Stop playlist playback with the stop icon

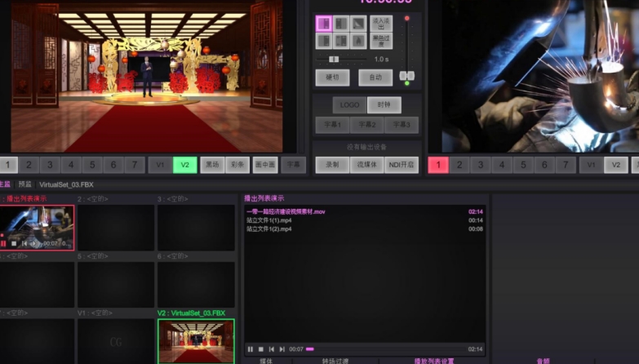coord(260,349)
